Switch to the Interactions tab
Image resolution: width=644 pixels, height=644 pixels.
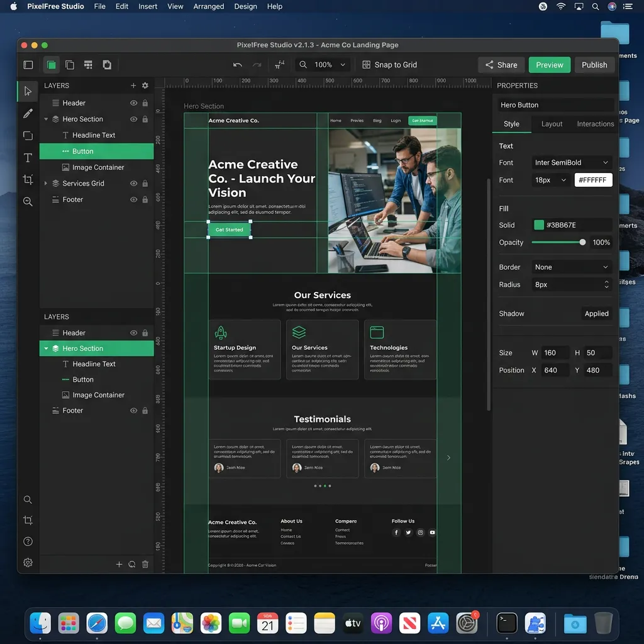(x=595, y=124)
